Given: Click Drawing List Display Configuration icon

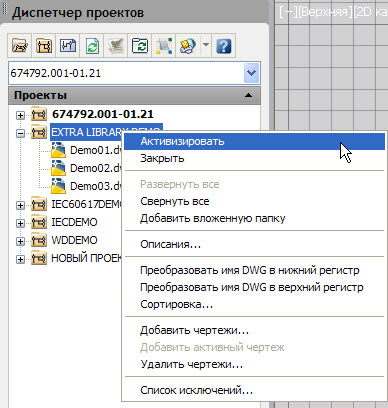Looking at the screenshot, I should [164, 46].
